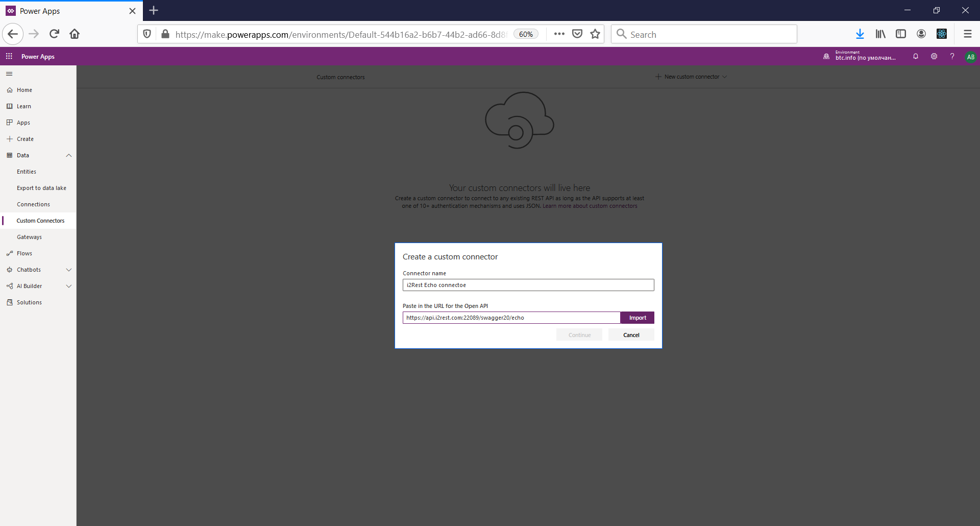The image size is (980, 526).
Task: Open the New custom connector dropdown
Action: pos(691,77)
